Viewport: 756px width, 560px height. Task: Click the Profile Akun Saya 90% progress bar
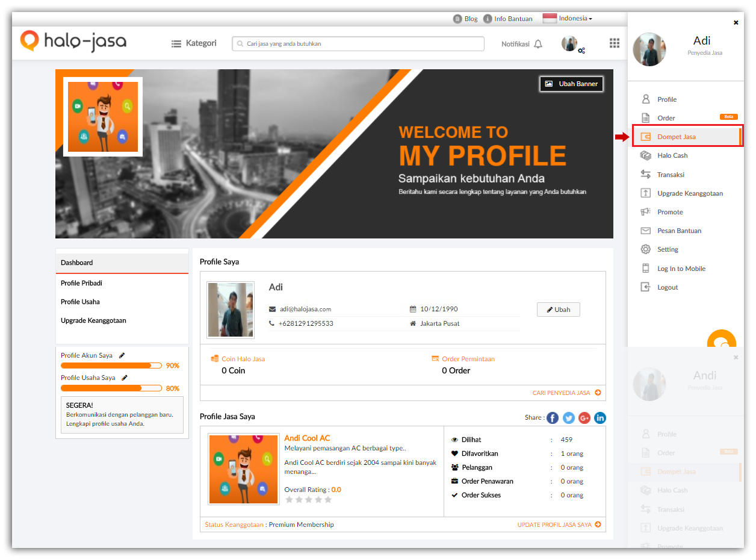pyautogui.click(x=111, y=366)
